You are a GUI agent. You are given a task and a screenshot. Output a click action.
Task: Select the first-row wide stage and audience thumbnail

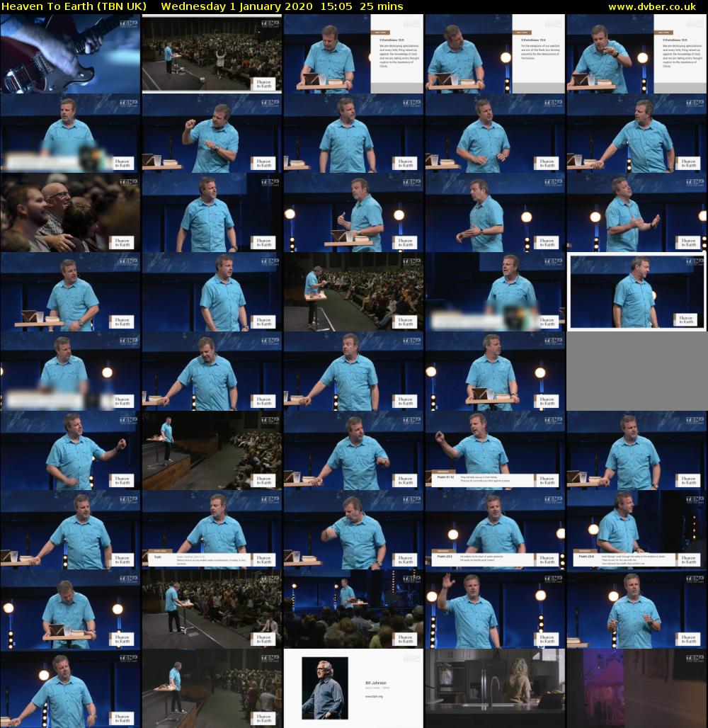(212, 54)
